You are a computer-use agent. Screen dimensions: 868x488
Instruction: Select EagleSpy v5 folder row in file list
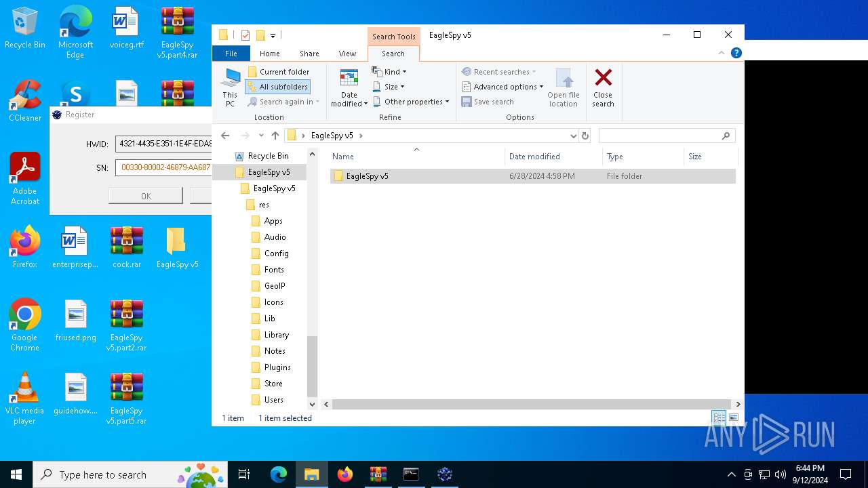click(532, 176)
